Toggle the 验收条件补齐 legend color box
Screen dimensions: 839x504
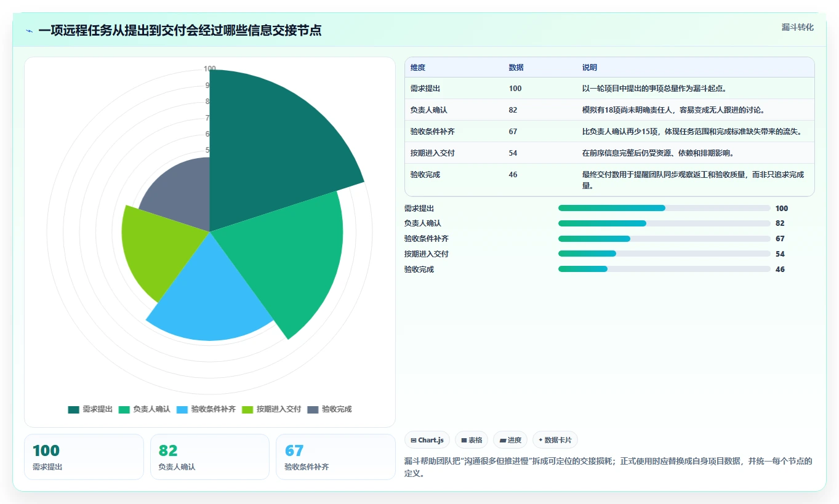click(182, 409)
